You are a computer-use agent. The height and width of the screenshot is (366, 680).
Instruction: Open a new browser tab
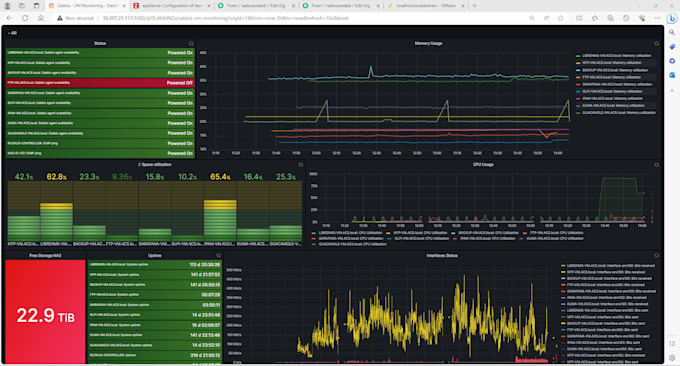474,6
